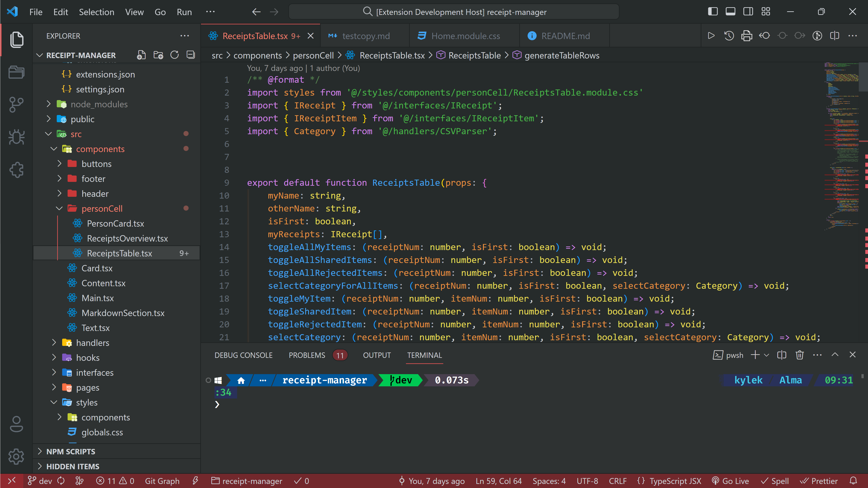This screenshot has width=868, height=488.
Task: Switch to DEBUG CONSOLE tab
Action: pyautogui.click(x=243, y=355)
